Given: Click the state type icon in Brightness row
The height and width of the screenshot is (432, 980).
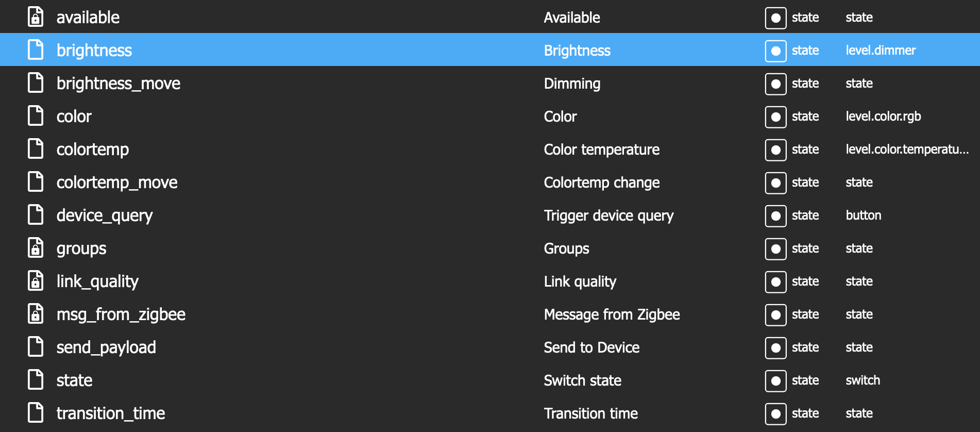Looking at the screenshot, I should [775, 51].
